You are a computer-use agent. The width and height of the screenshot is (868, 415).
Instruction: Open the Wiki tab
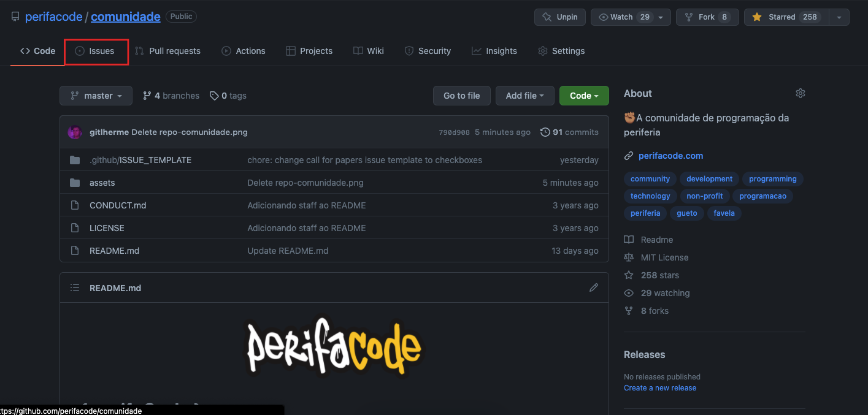pos(369,51)
